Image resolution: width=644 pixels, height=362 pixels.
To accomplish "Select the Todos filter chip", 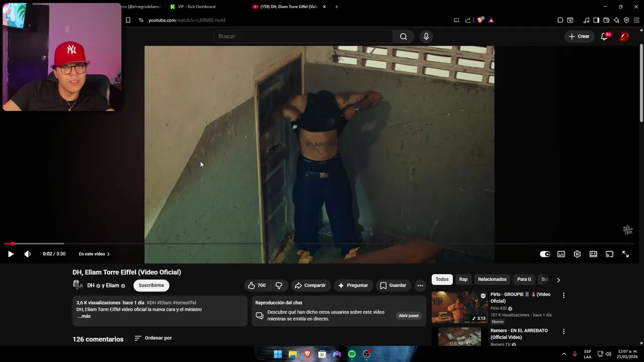I will pyautogui.click(x=442, y=280).
